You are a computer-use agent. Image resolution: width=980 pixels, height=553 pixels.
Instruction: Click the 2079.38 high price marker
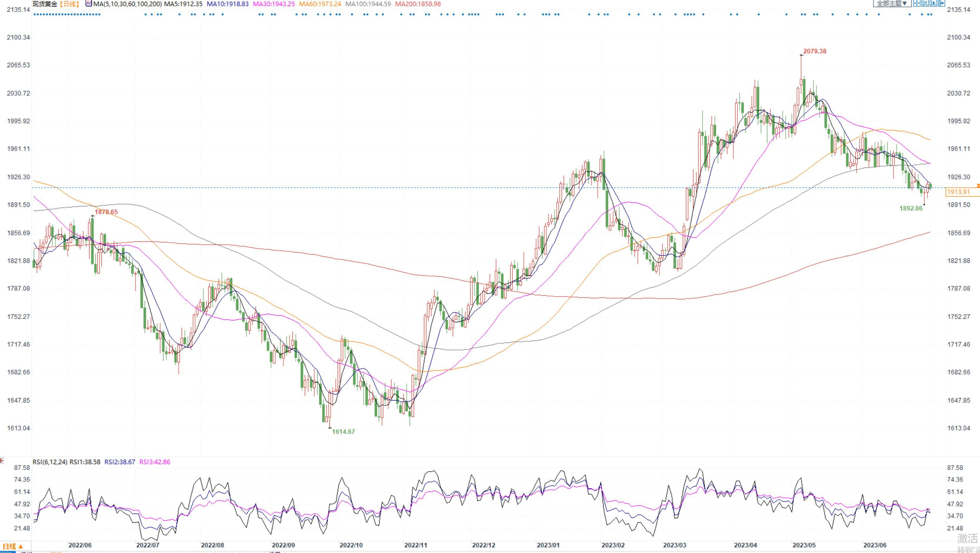click(x=815, y=51)
